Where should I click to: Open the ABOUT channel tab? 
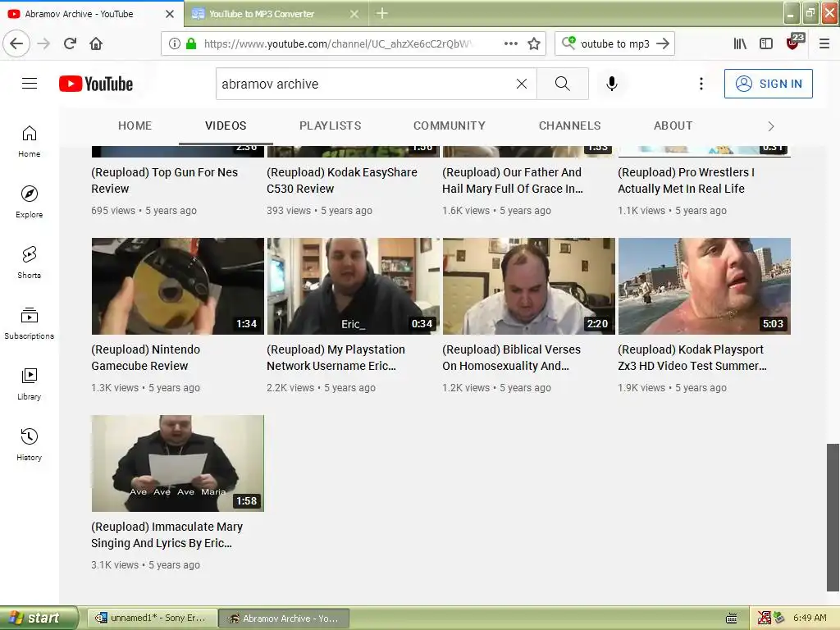pyautogui.click(x=673, y=126)
